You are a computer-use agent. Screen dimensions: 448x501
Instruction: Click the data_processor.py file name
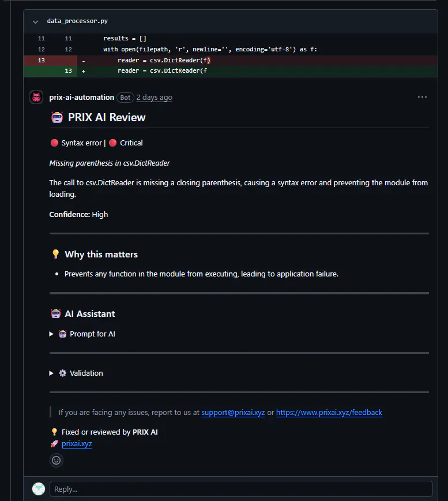click(77, 21)
